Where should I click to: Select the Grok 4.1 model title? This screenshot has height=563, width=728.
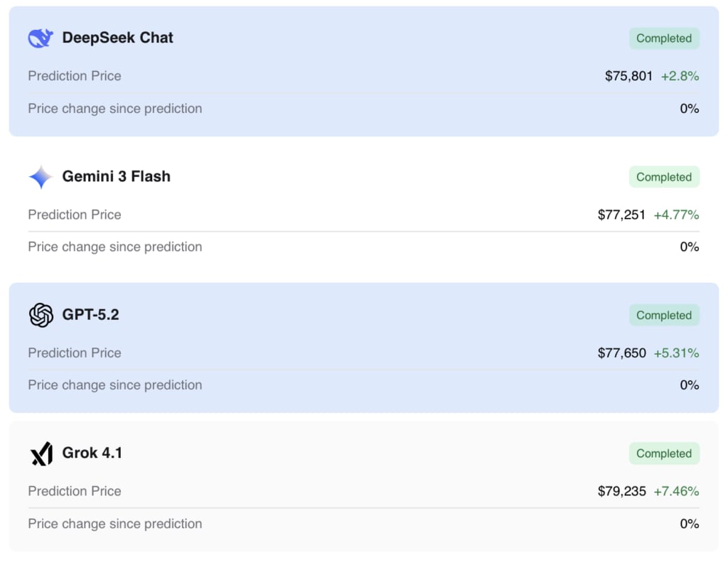tap(92, 453)
